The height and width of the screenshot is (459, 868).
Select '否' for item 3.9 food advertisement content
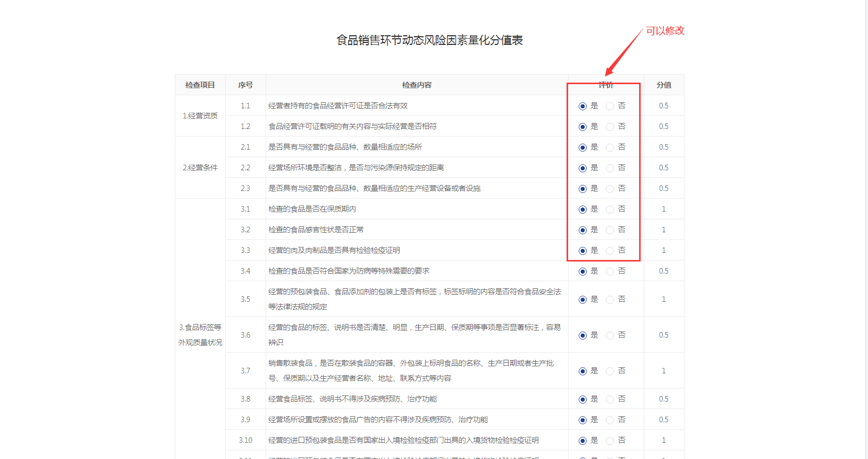(x=610, y=420)
